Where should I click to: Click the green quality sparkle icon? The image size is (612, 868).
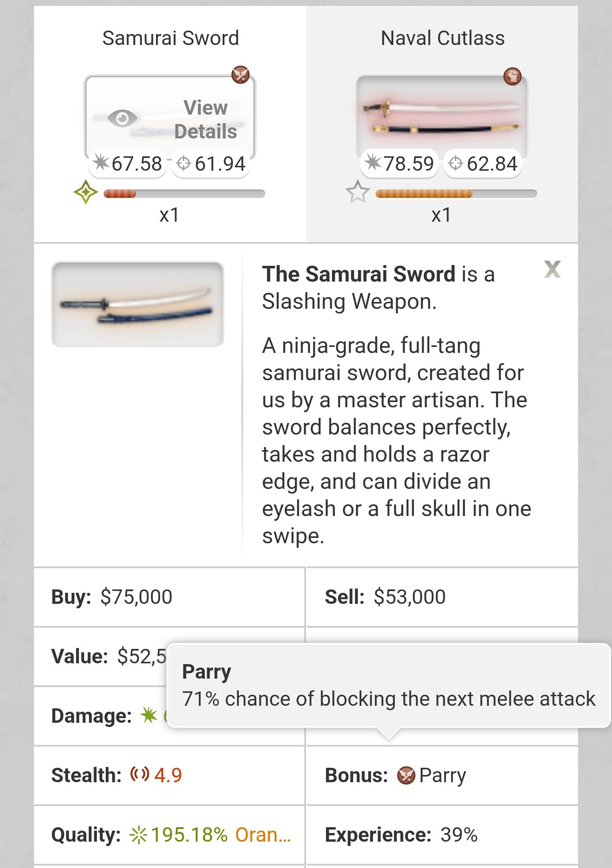pos(139,835)
